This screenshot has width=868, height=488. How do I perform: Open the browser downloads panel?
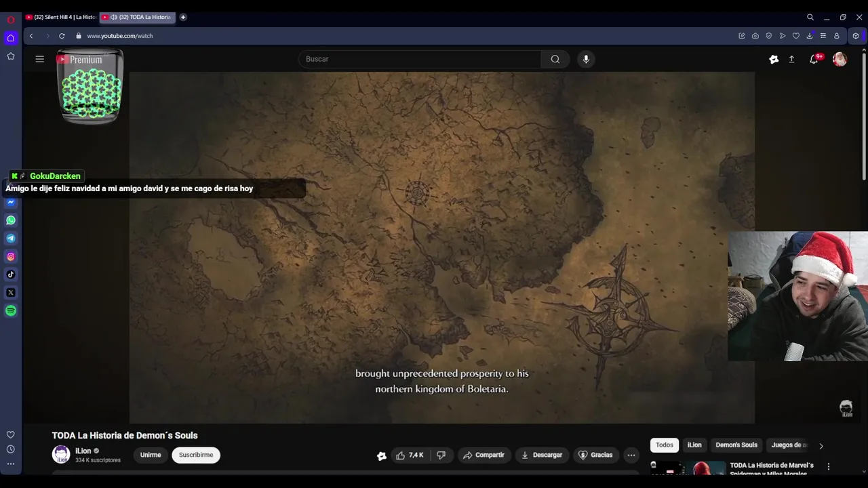click(810, 36)
